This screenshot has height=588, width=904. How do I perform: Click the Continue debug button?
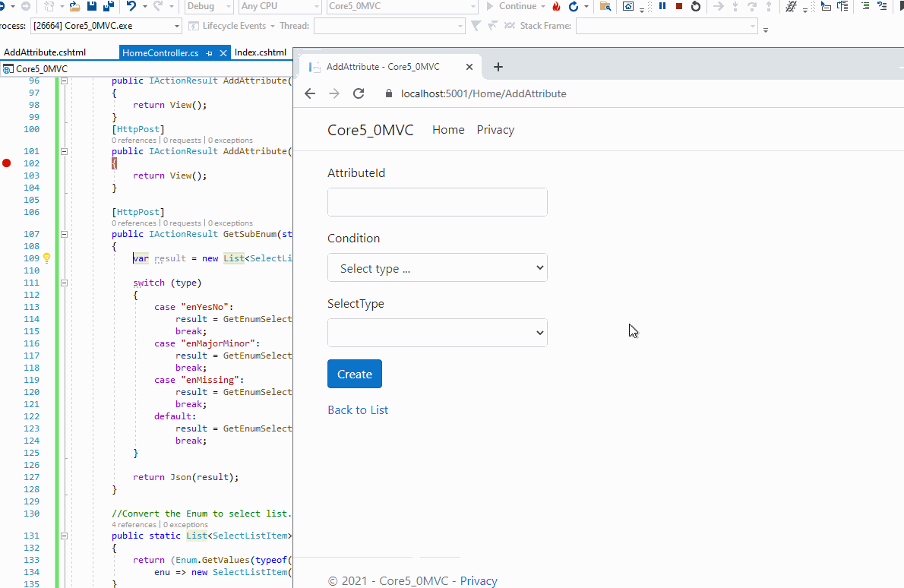(x=511, y=6)
